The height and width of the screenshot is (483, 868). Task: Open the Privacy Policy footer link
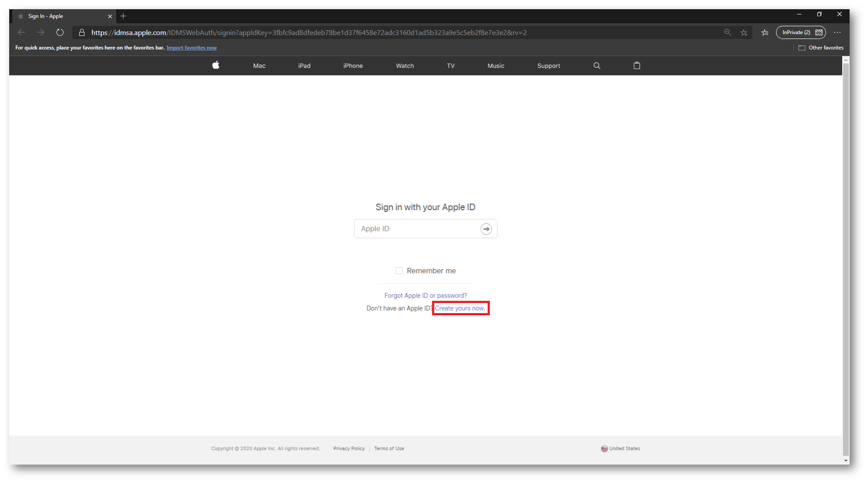click(x=349, y=448)
